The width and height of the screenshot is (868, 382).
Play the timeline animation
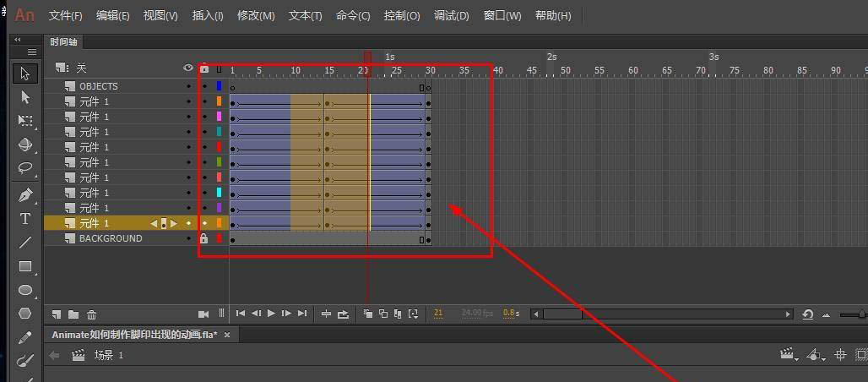271,314
